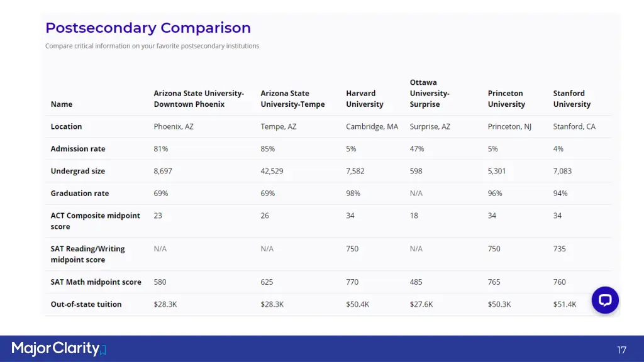Image resolution: width=644 pixels, height=362 pixels.
Task: Open the Princeton University column header
Action: 506,99
